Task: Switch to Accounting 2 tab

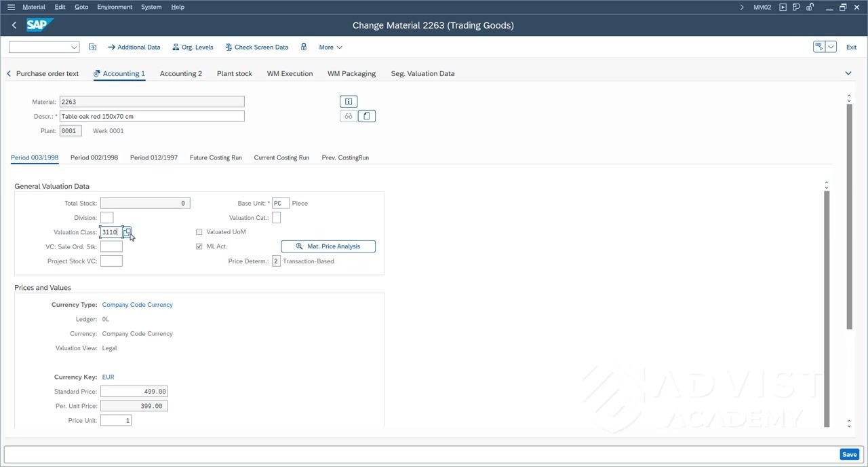Action: (181, 73)
